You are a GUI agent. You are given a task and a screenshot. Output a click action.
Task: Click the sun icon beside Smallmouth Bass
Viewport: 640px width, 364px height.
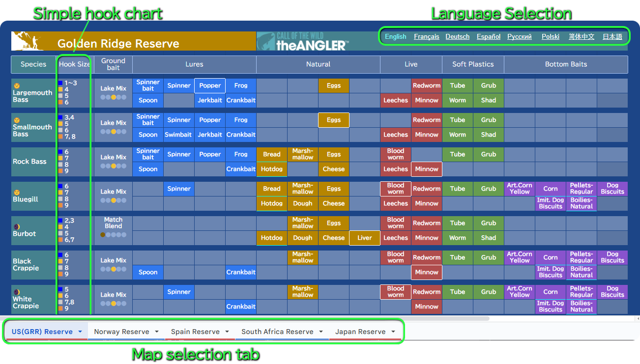point(16,120)
